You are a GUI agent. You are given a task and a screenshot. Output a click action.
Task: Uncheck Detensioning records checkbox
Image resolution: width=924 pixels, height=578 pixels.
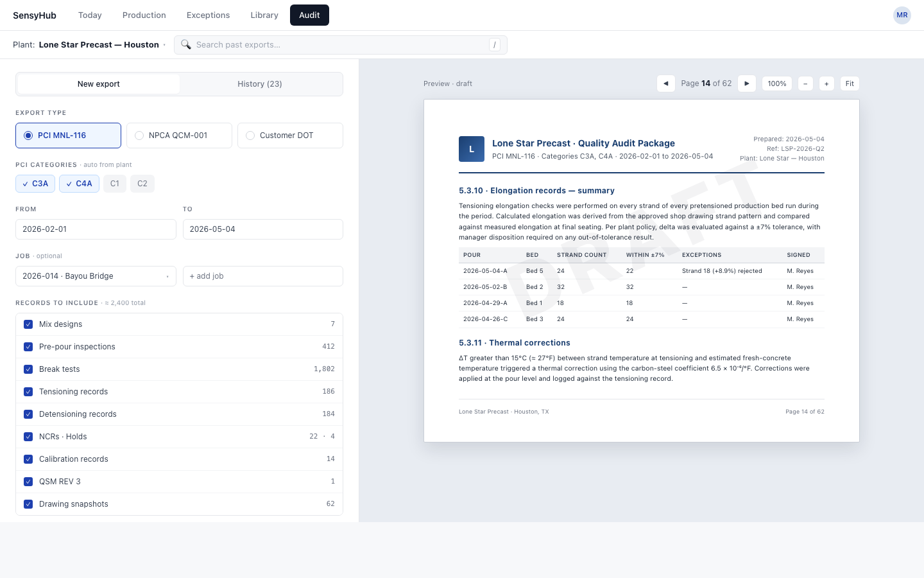coord(28,414)
